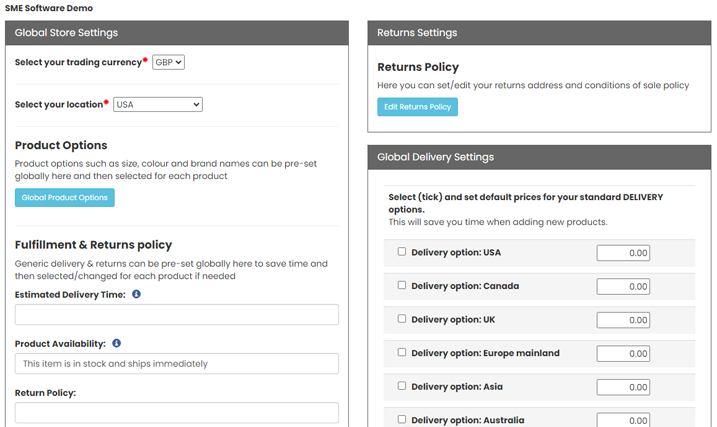This screenshot has width=717, height=427.
Task: Click the Europe mainland price field
Action: click(622, 353)
